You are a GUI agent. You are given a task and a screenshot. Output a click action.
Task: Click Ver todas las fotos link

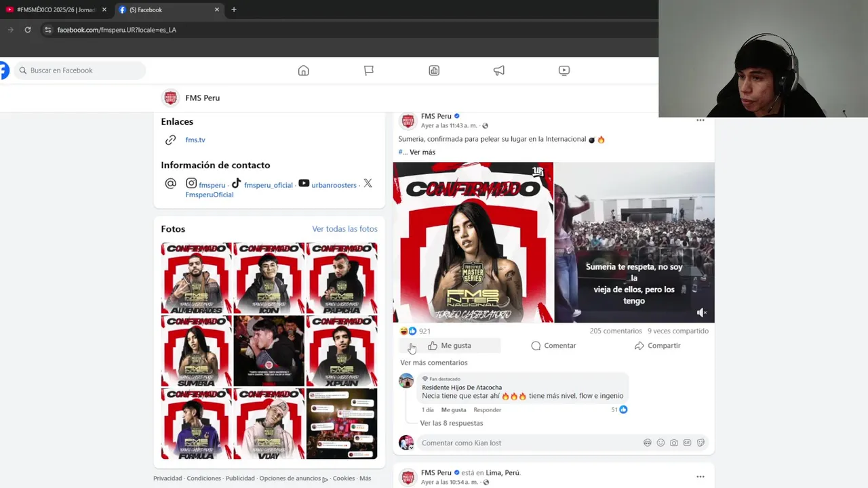pyautogui.click(x=344, y=229)
